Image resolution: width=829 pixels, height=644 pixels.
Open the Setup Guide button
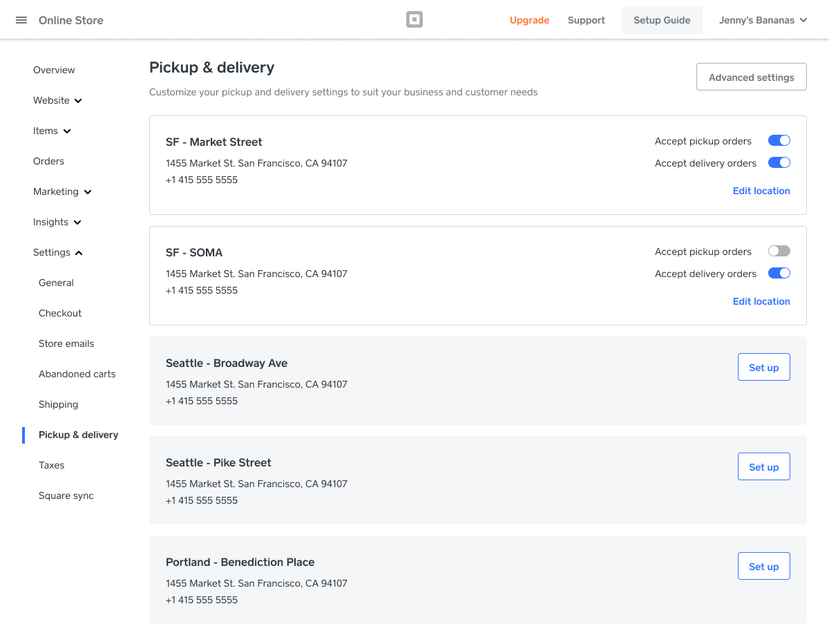(662, 20)
